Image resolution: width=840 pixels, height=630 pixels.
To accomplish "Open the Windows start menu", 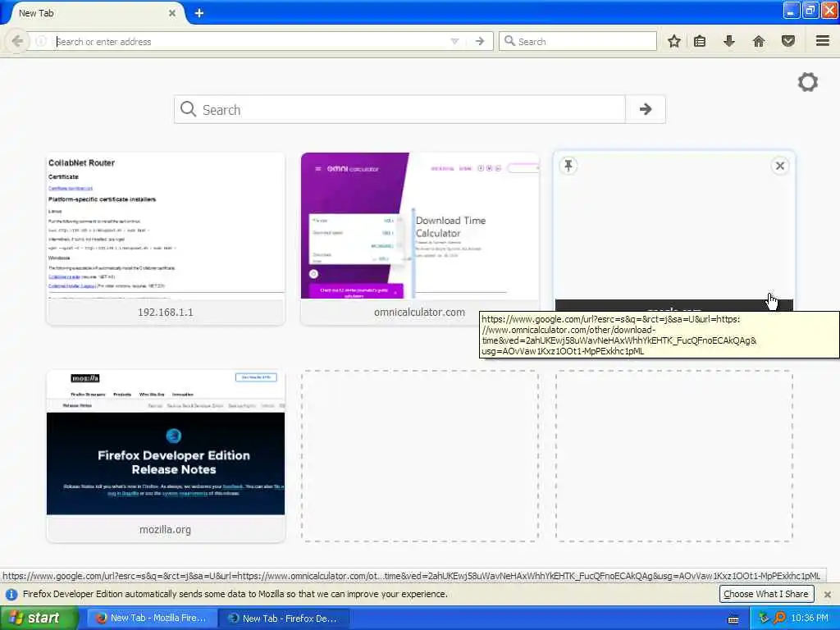I will click(39, 619).
